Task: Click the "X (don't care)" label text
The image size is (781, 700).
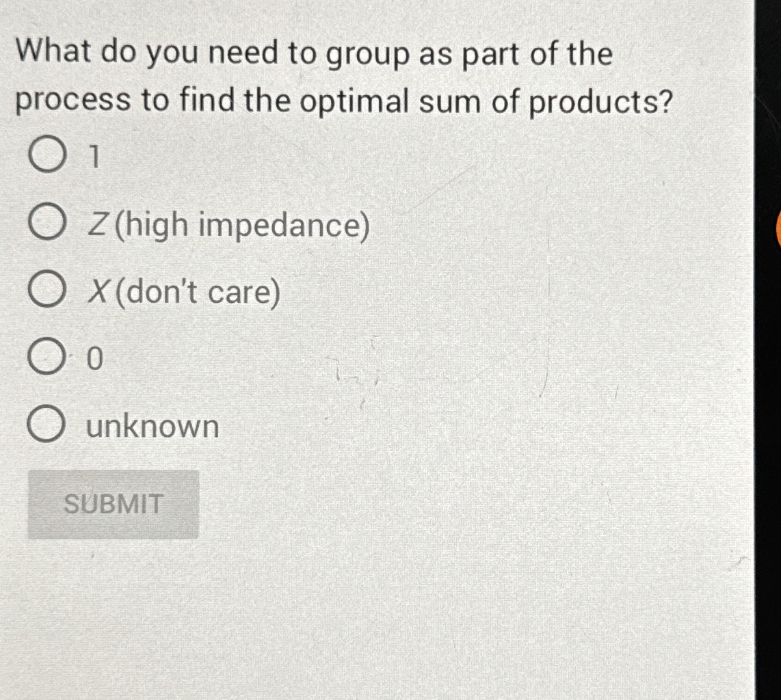Action: pos(185,291)
